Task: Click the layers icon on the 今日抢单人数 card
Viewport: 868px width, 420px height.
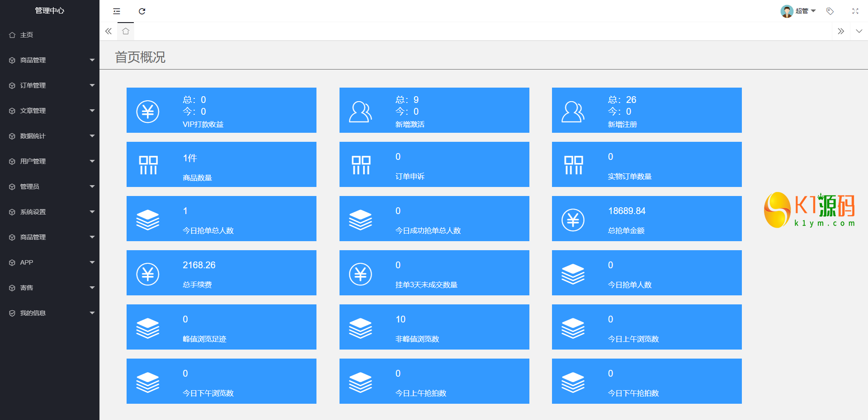Action: click(573, 274)
